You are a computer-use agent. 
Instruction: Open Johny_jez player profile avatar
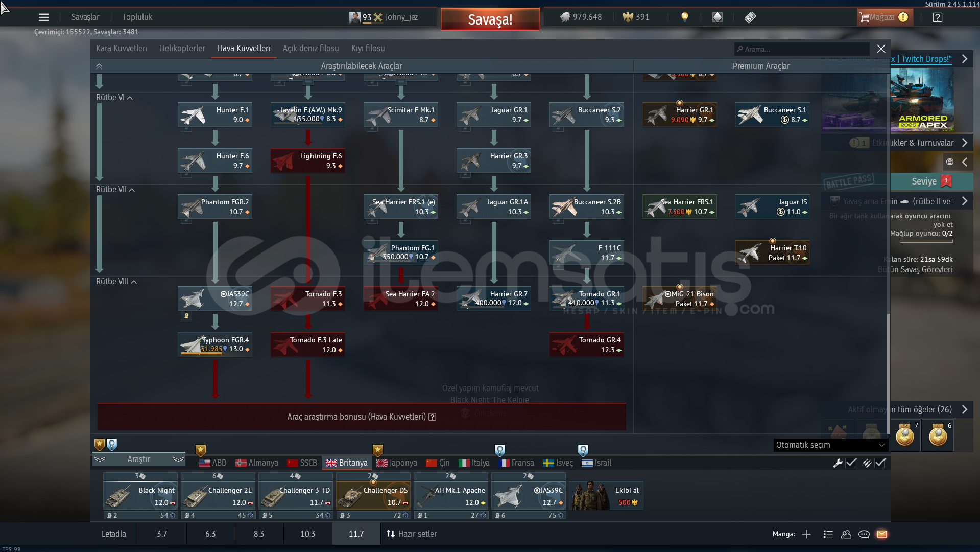[354, 17]
